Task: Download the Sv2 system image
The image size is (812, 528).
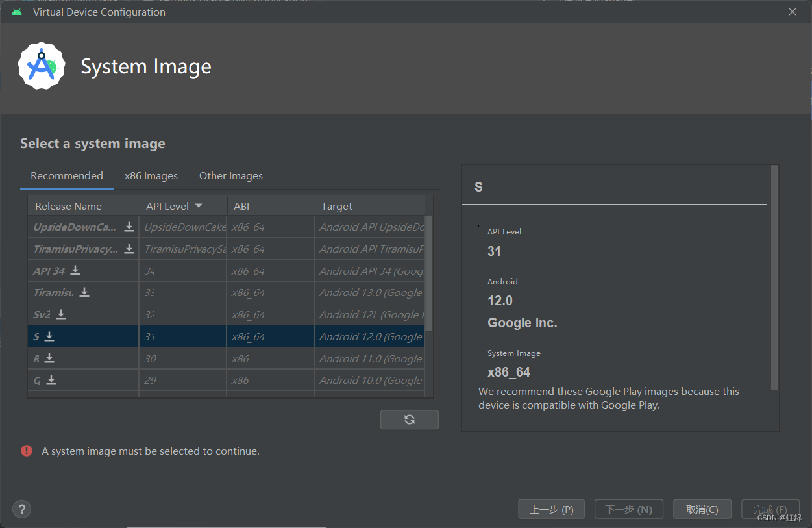Action: point(61,314)
